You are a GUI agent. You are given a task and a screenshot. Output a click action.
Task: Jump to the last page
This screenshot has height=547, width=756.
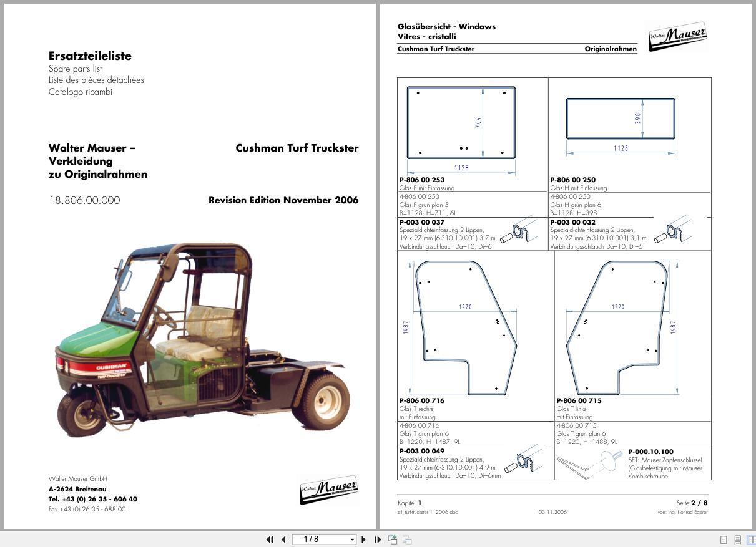378,540
